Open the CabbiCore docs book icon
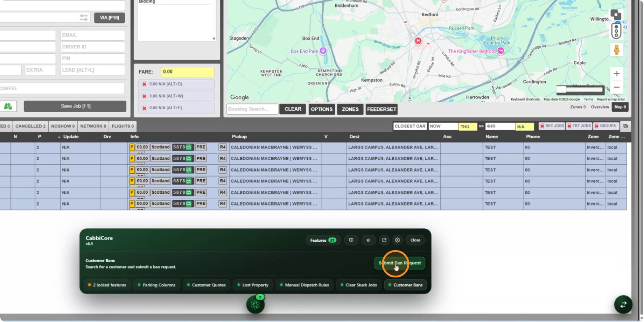 click(351, 240)
